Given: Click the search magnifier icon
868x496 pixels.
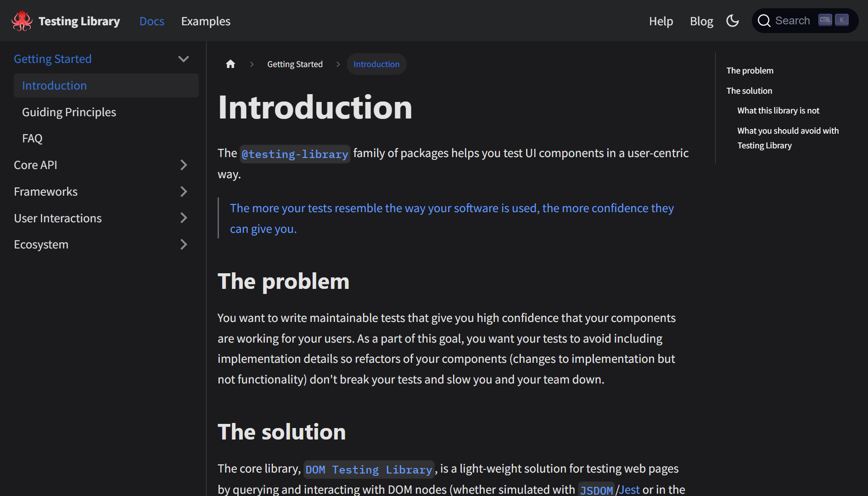Looking at the screenshot, I should coord(764,21).
